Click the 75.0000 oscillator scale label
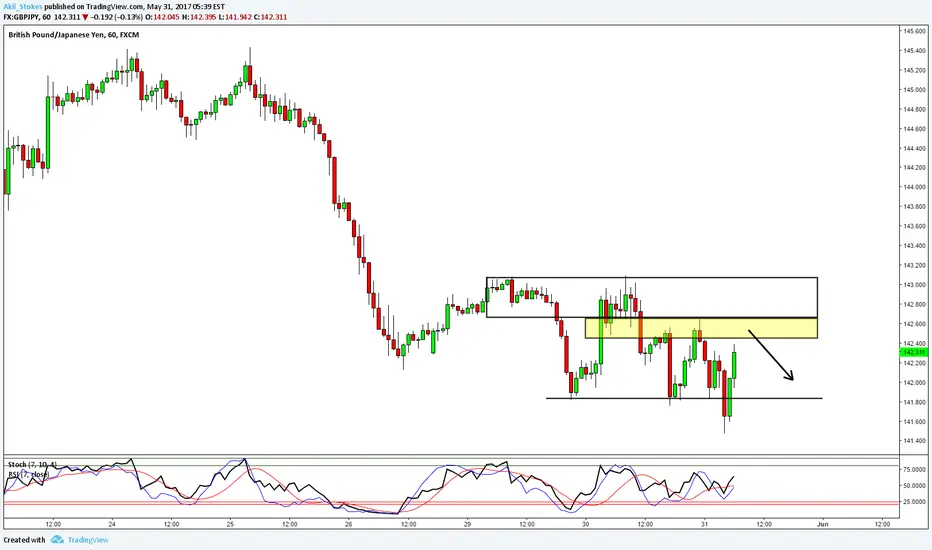Image resolution: width=932 pixels, height=550 pixels. [914, 469]
